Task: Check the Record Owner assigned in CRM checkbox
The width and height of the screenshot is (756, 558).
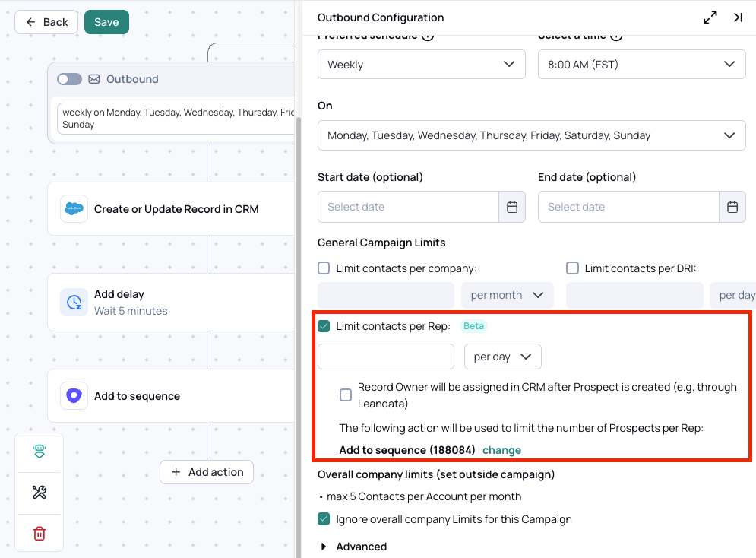Action: click(346, 395)
